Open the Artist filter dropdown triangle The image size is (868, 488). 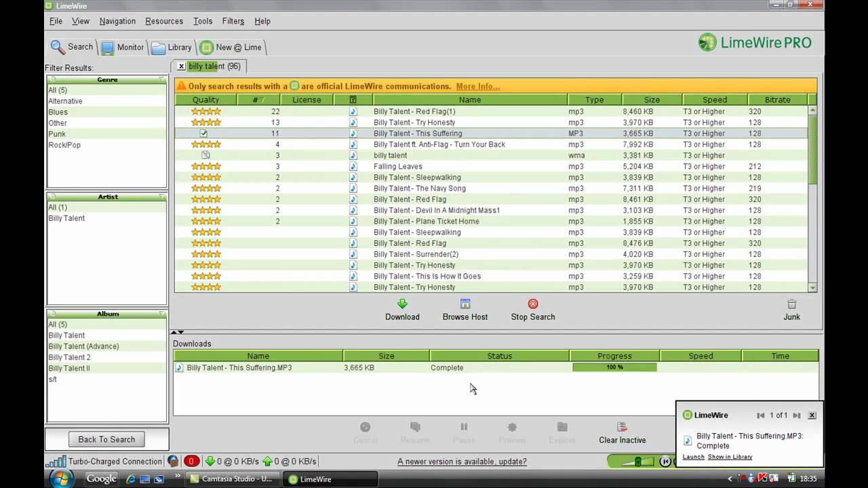coord(161,197)
